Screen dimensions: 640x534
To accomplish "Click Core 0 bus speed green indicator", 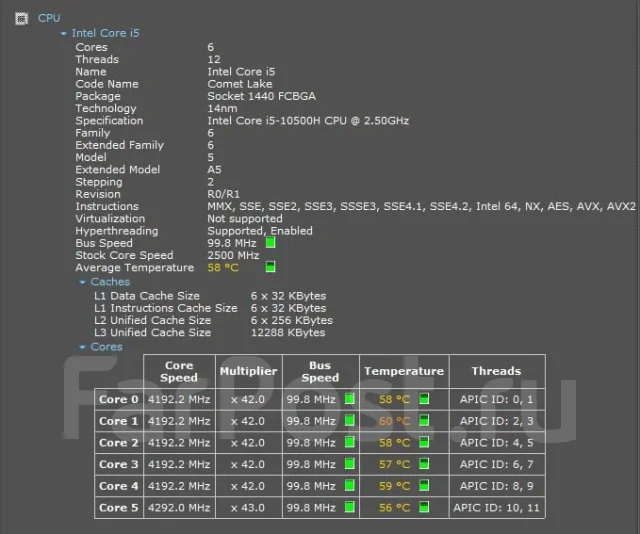I will [350, 399].
